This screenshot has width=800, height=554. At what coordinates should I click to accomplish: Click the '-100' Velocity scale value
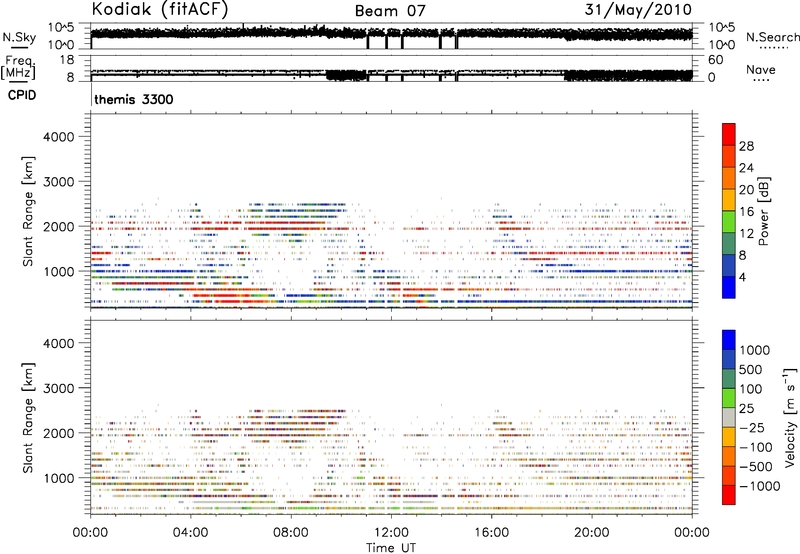click(756, 447)
